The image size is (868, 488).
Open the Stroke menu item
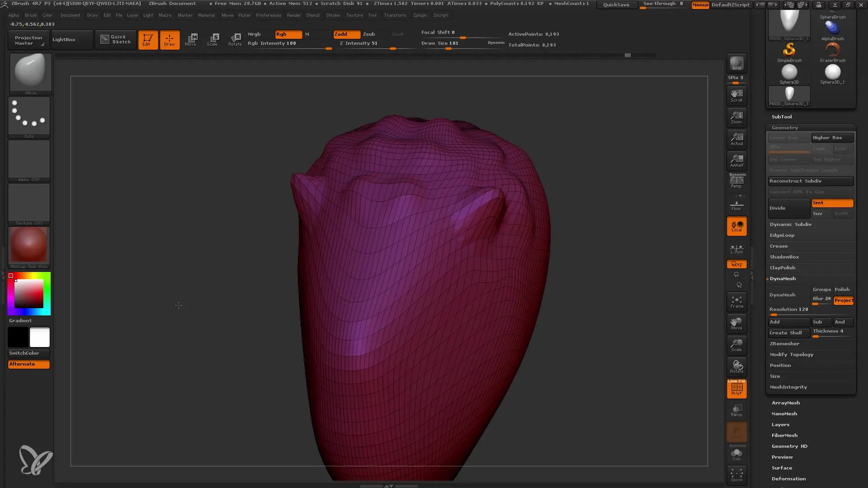click(x=335, y=15)
